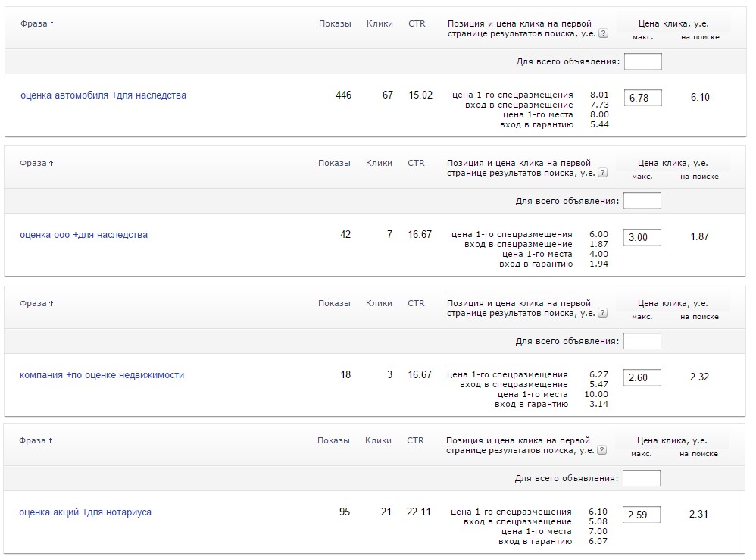Open help icon above компания по оценке недвижимости row
Screen dimensions: 756x560
602,313
